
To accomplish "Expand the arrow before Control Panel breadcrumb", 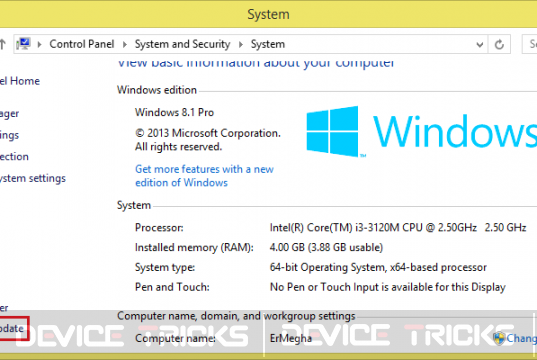I will point(39,44).
